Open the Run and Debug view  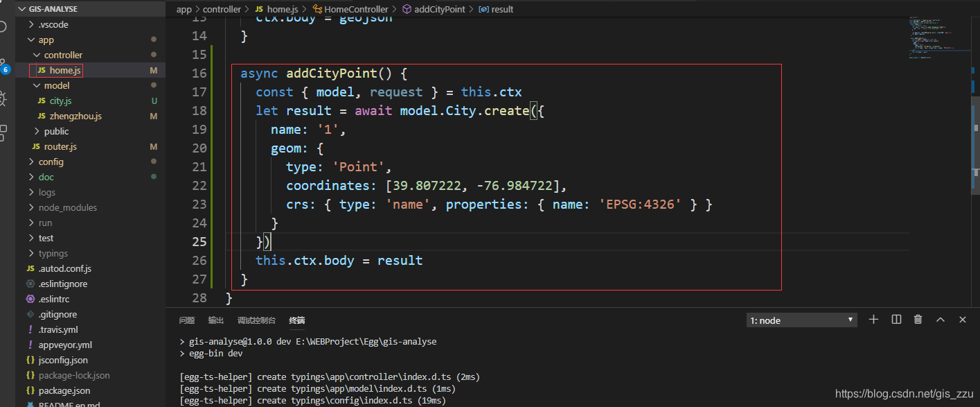pyautogui.click(x=3, y=98)
